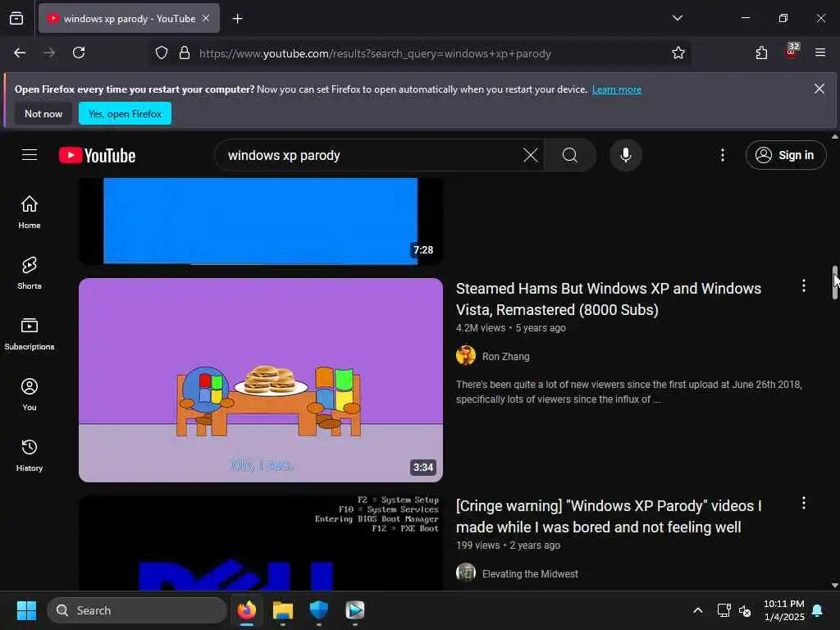Click Elevating the Midwest channel avatar
Image resolution: width=840 pixels, height=630 pixels.
click(466, 573)
